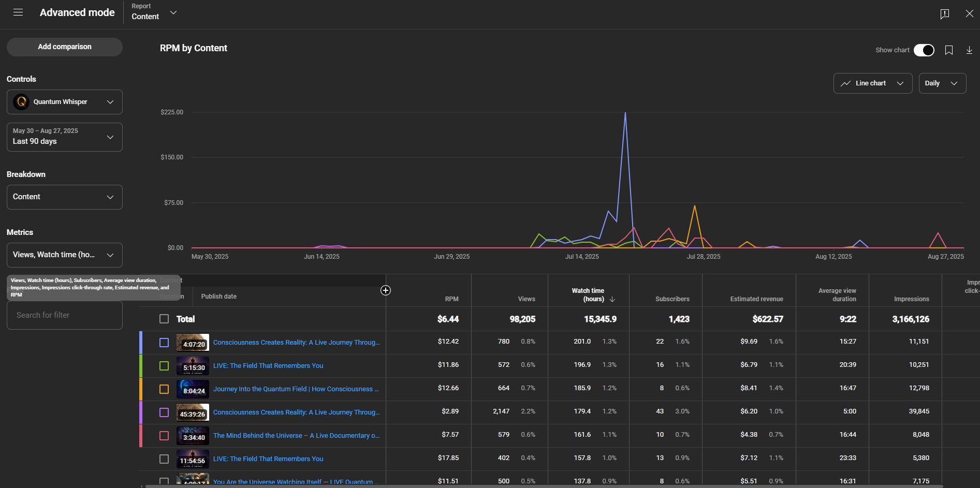Bookmark this report using save icon
The height and width of the screenshot is (488, 980).
click(x=949, y=50)
